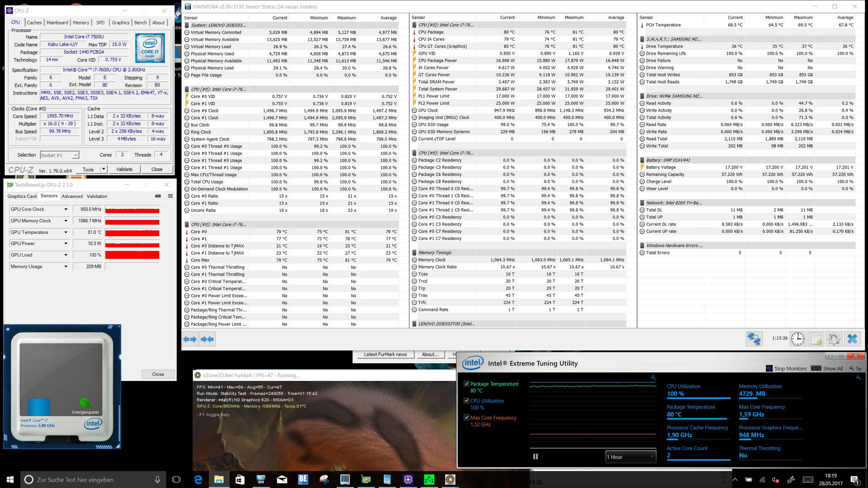868x488 pixels.
Task: Click FurMark About... button
Action: click(x=430, y=354)
